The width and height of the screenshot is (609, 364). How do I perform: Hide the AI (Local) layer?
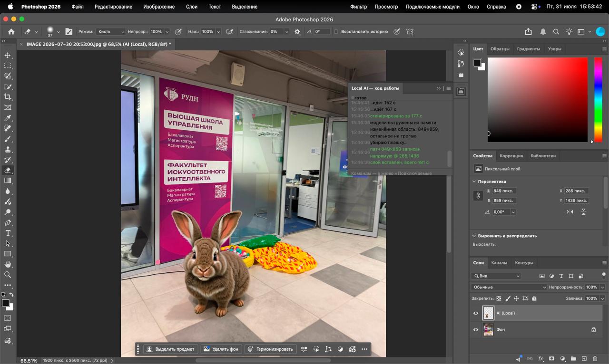click(476, 313)
